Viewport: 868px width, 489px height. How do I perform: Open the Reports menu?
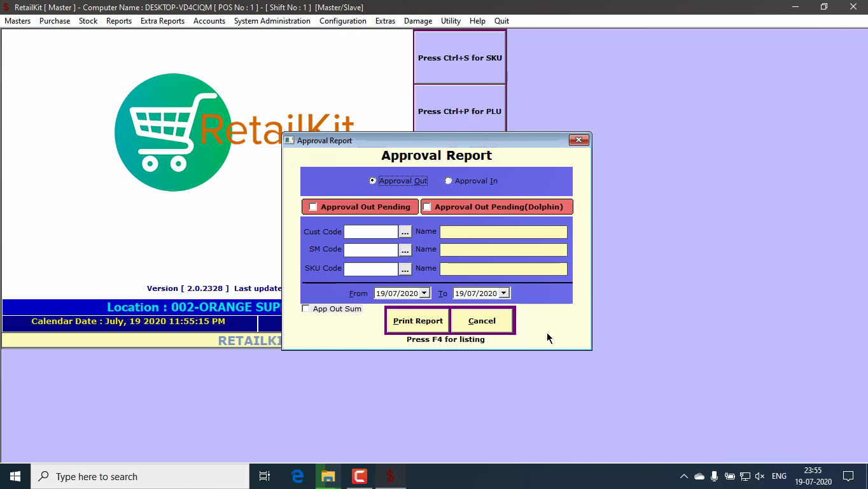coord(119,21)
